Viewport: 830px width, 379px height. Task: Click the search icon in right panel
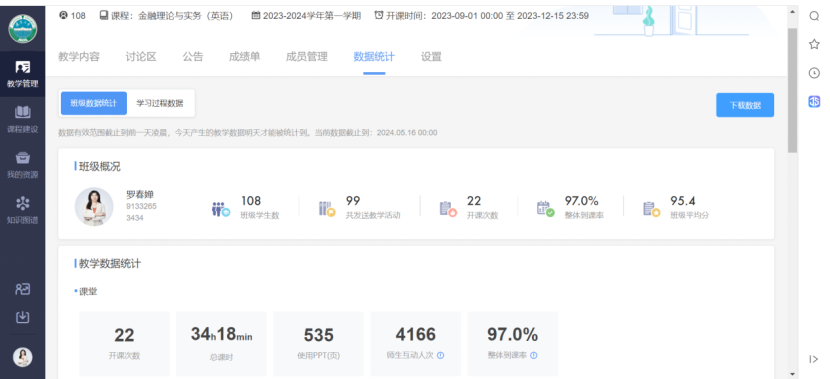click(x=814, y=16)
